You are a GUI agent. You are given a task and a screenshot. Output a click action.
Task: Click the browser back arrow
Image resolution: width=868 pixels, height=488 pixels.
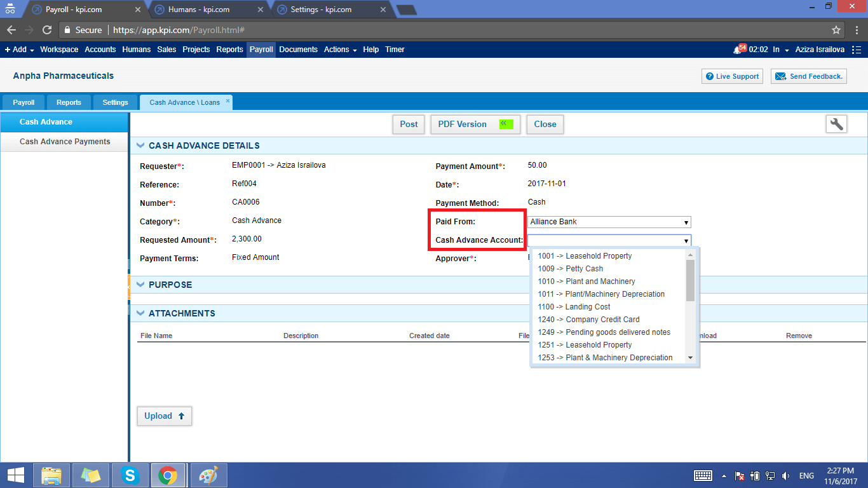(11, 30)
